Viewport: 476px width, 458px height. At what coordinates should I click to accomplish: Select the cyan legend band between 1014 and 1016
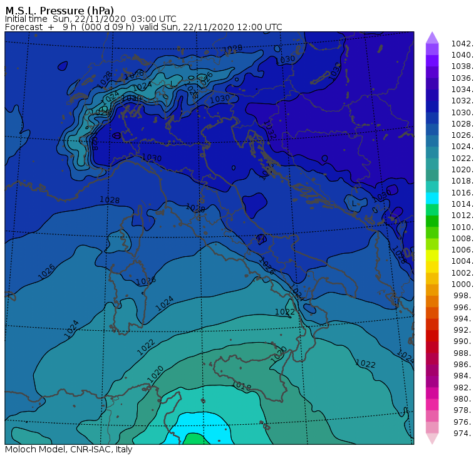[x=432, y=199]
